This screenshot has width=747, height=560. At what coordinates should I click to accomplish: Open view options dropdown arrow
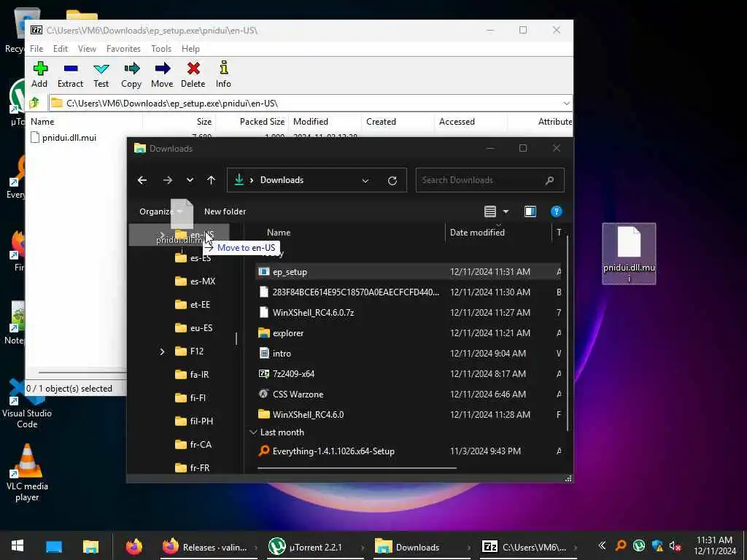pyautogui.click(x=506, y=211)
